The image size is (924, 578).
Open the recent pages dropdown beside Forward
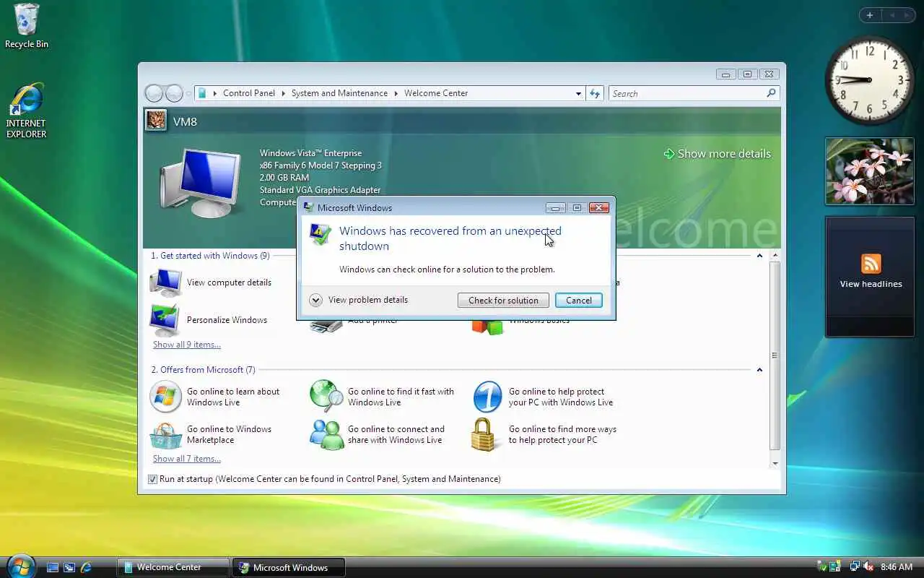[x=188, y=93]
